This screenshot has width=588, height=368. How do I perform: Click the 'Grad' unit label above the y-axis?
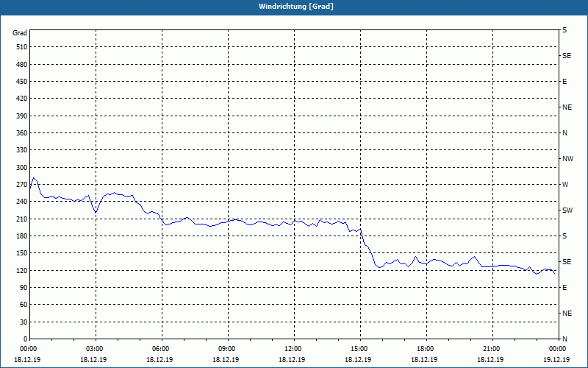click(20, 33)
